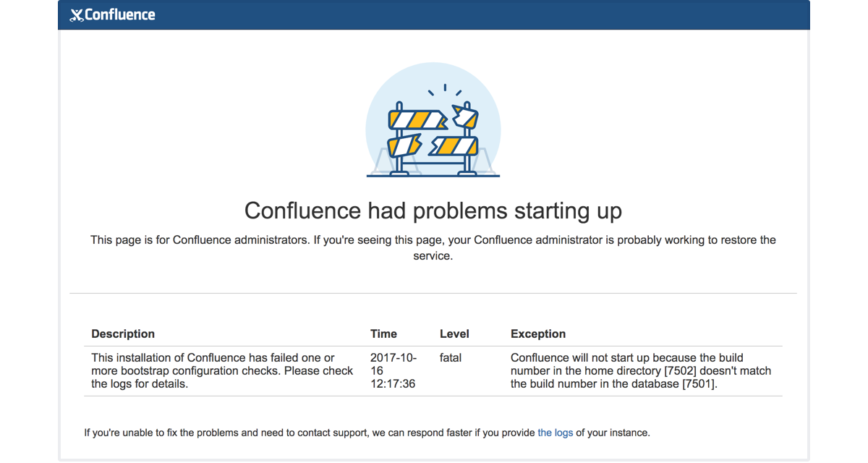The height and width of the screenshot is (463, 868).
Task: Click the Description column header
Action: [123, 334]
